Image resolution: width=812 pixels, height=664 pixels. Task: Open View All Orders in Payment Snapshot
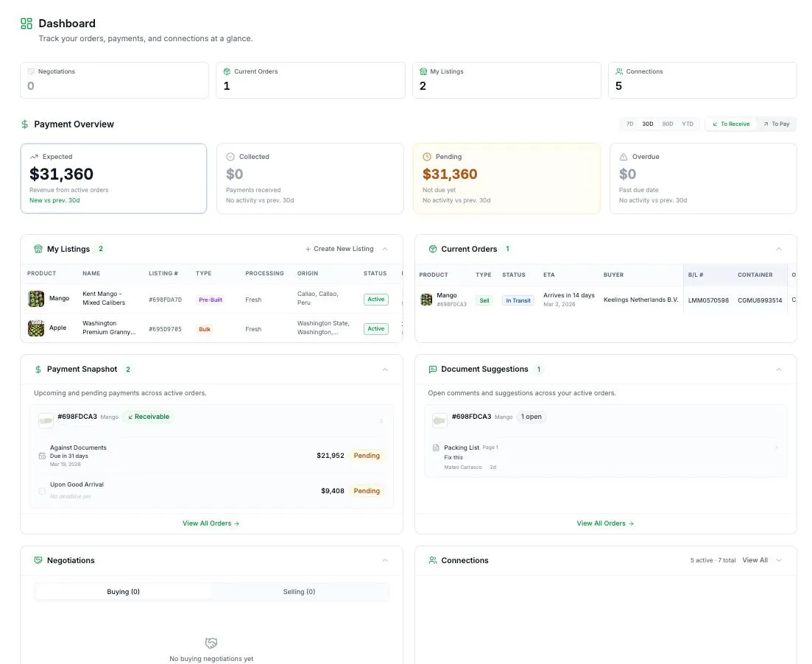click(211, 523)
